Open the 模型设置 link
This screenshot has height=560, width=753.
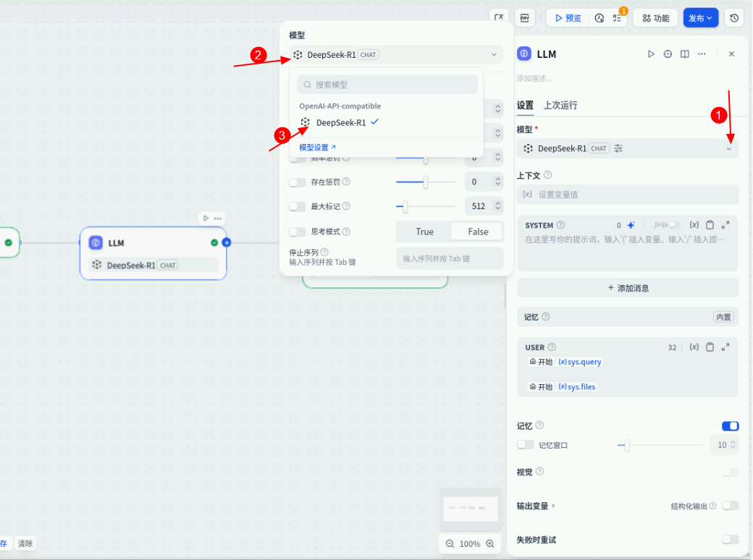tap(317, 148)
